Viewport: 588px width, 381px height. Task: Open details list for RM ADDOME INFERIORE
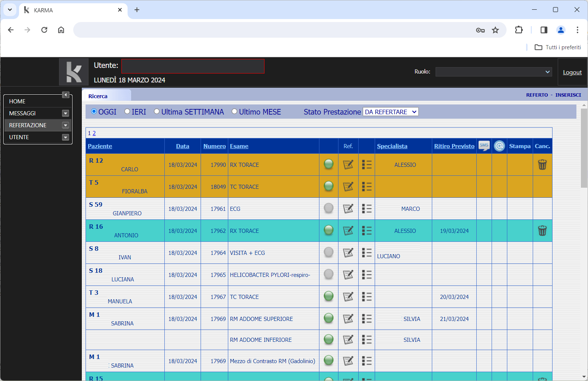click(x=367, y=340)
